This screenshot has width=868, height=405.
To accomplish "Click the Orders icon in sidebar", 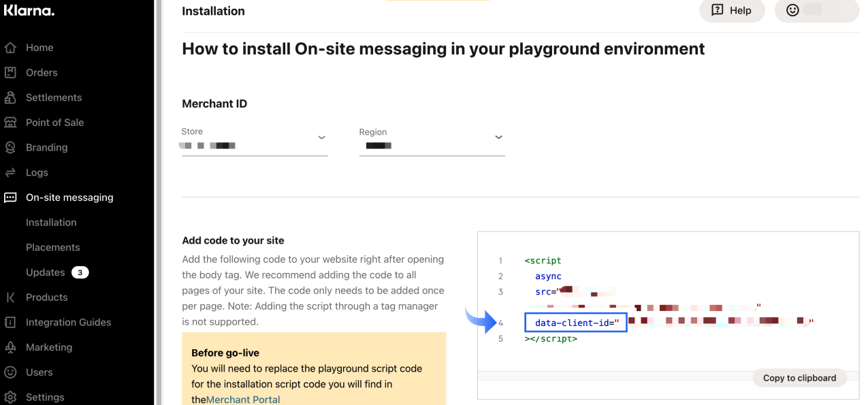I will [10, 72].
